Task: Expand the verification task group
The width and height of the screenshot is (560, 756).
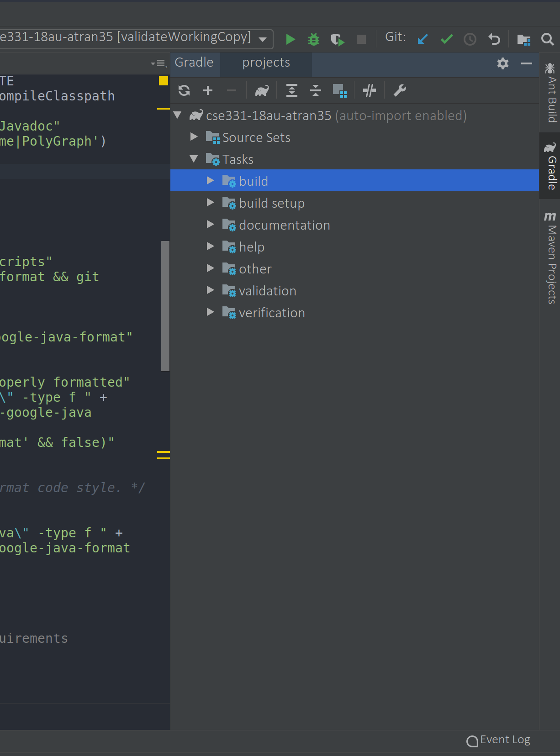Action: click(x=210, y=312)
